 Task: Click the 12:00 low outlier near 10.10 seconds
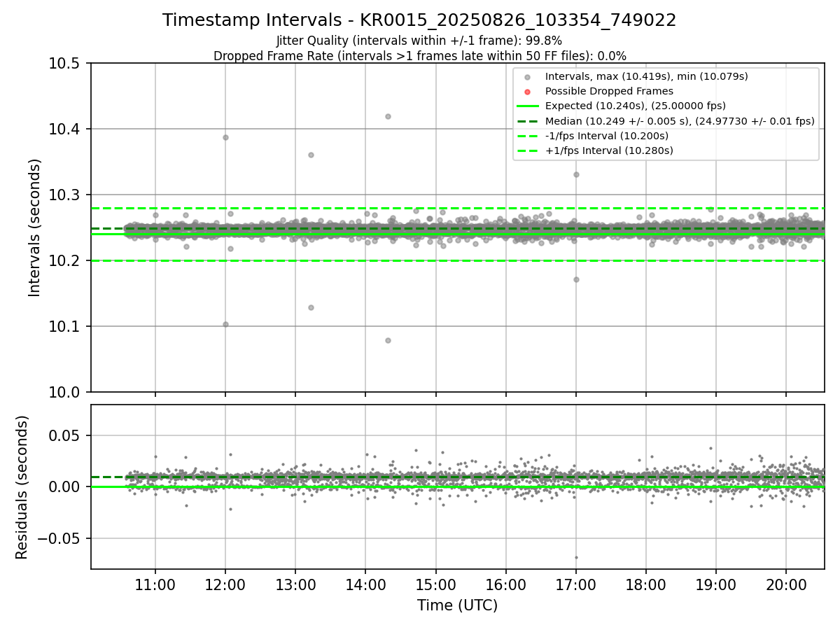click(225, 324)
